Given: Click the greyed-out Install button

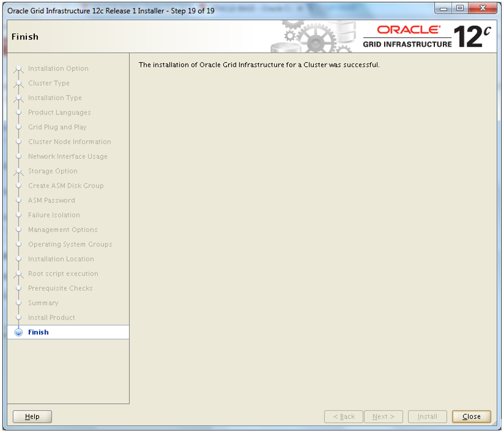Looking at the screenshot, I should [427, 417].
